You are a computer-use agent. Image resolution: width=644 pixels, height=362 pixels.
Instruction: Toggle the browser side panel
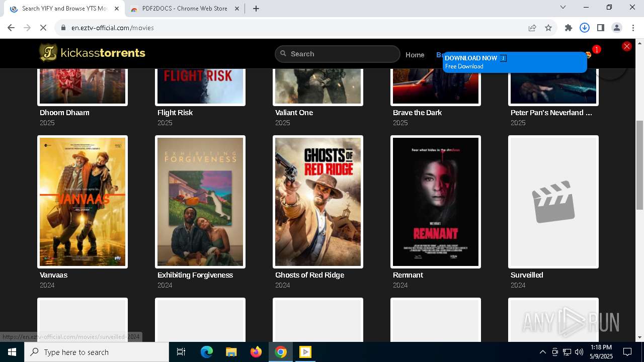click(601, 28)
